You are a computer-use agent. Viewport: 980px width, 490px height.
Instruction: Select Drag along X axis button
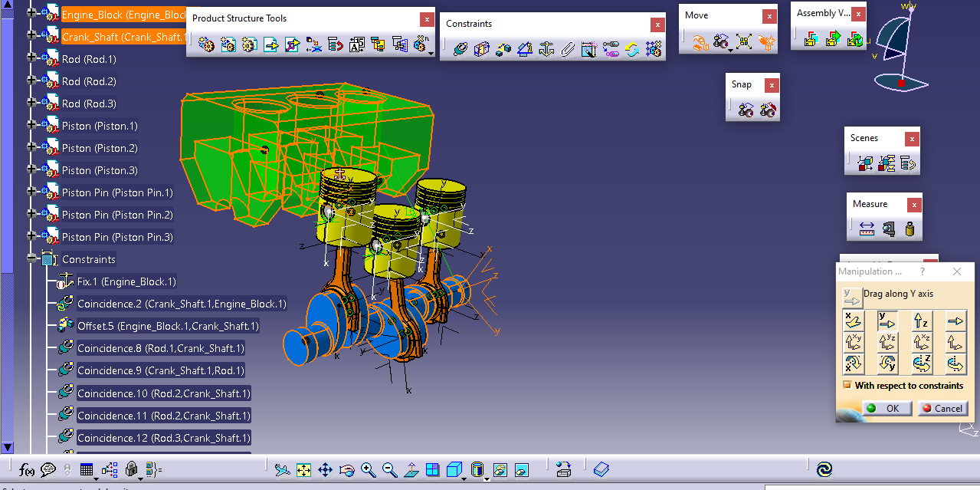pos(854,321)
